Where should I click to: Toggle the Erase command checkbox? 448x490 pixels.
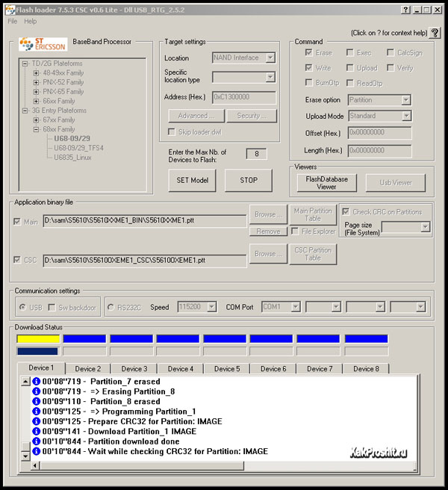pyautogui.click(x=309, y=53)
